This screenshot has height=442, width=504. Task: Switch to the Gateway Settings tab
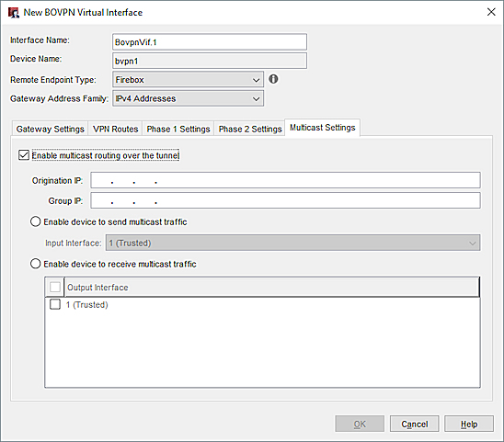click(51, 129)
